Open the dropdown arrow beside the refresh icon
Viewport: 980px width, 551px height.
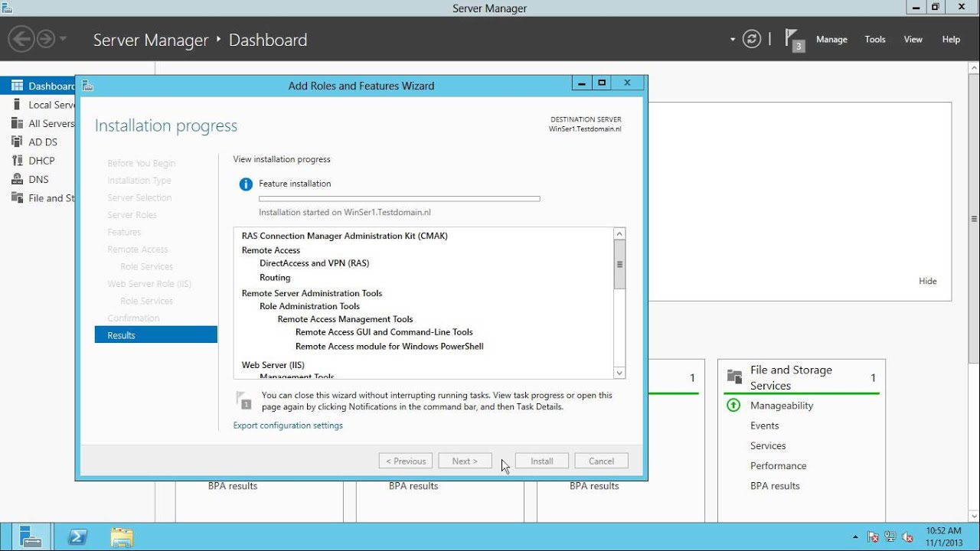coord(733,39)
